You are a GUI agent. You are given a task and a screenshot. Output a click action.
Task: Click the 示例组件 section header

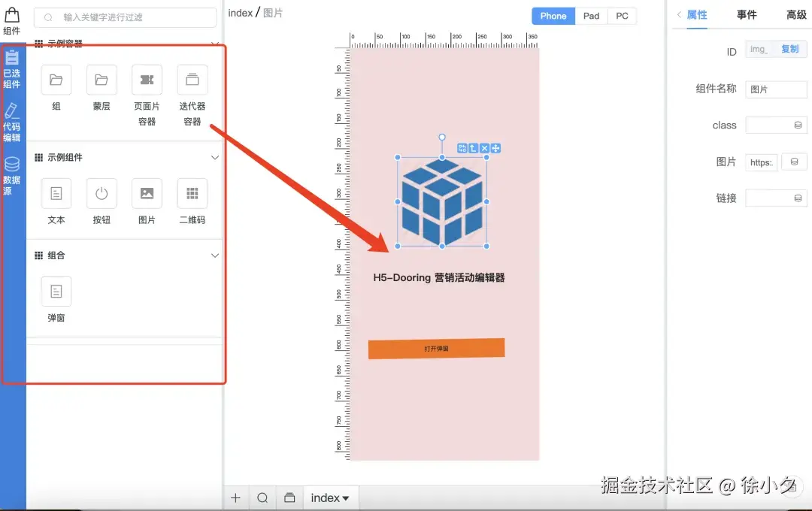[x=126, y=157]
